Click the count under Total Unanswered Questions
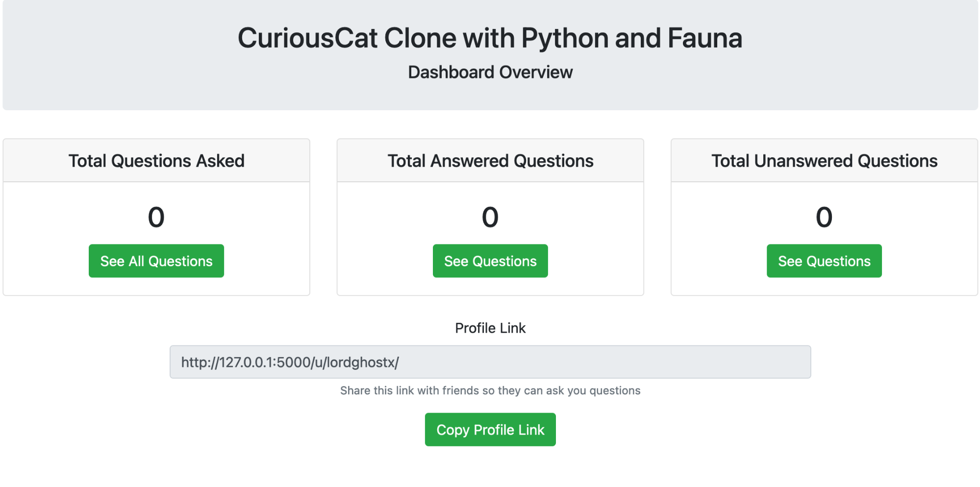 tap(824, 217)
